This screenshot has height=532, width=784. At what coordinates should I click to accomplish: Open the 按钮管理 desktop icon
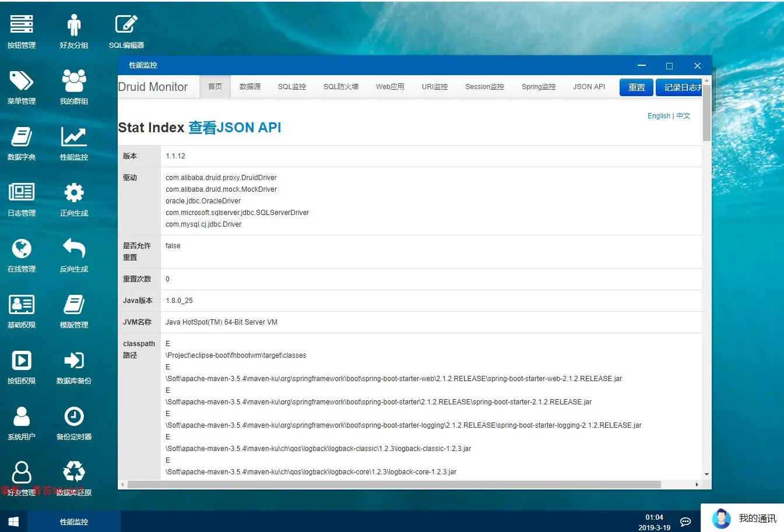[x=22, y=31]
